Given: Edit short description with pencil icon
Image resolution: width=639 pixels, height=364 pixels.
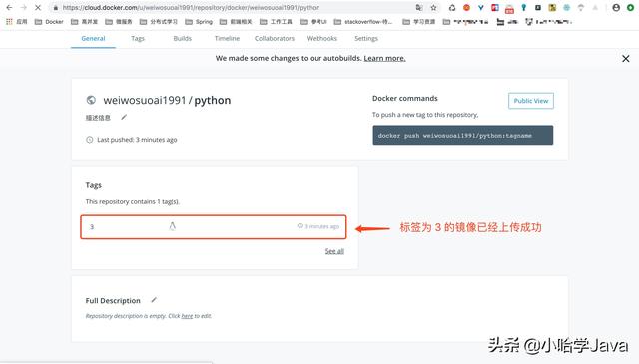Looking at the screenshot, I should [124, 118].
